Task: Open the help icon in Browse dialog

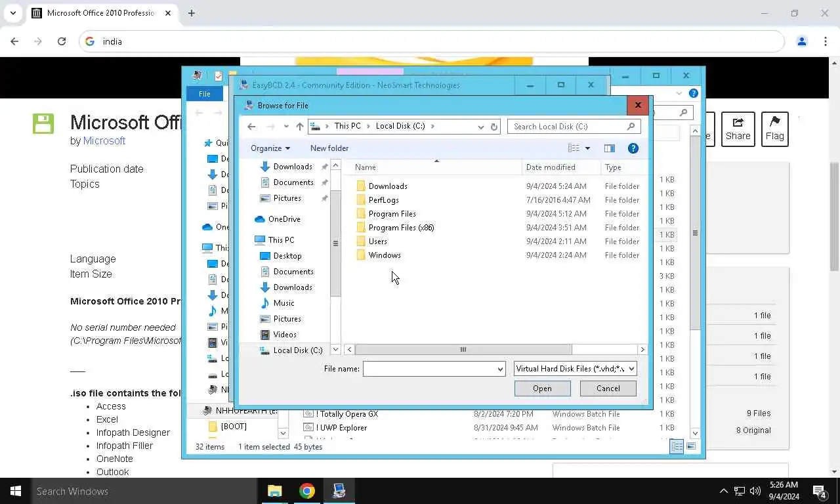Action: tap(633, 148)
